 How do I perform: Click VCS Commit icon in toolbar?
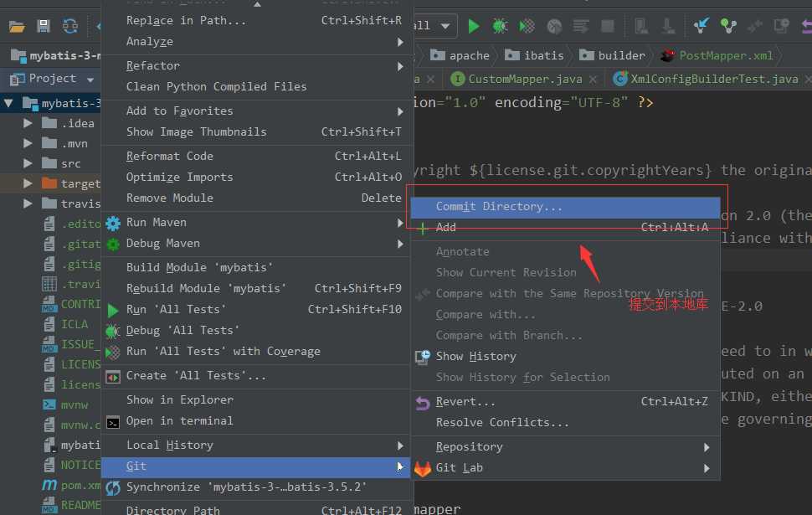(728, 26)
